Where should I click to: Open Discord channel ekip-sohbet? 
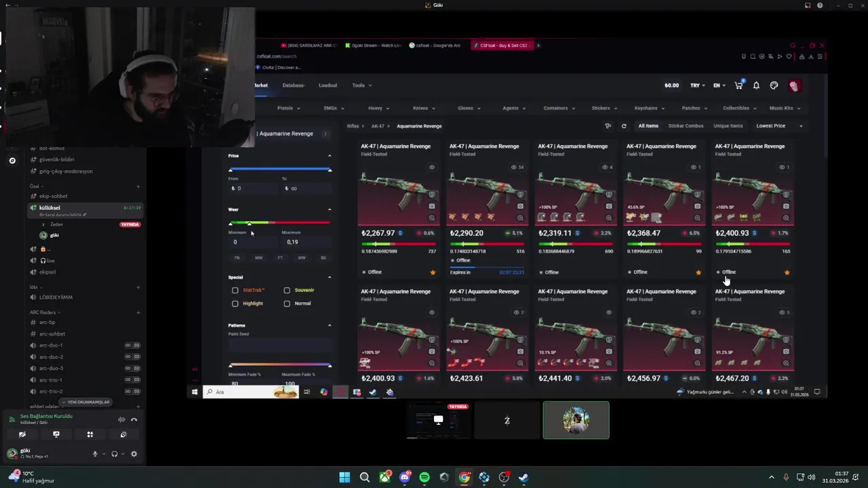tap(54, 196)
